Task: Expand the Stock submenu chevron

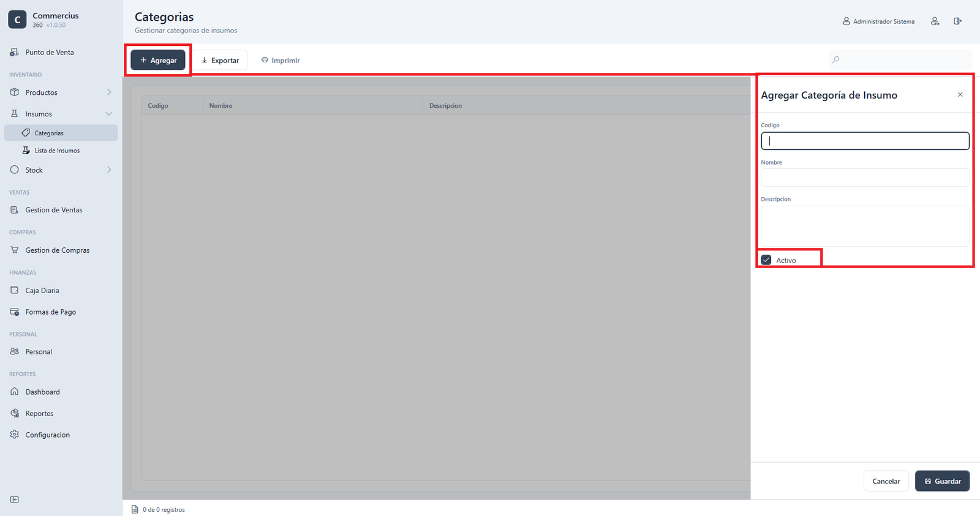Action: [x=109, y=170]
